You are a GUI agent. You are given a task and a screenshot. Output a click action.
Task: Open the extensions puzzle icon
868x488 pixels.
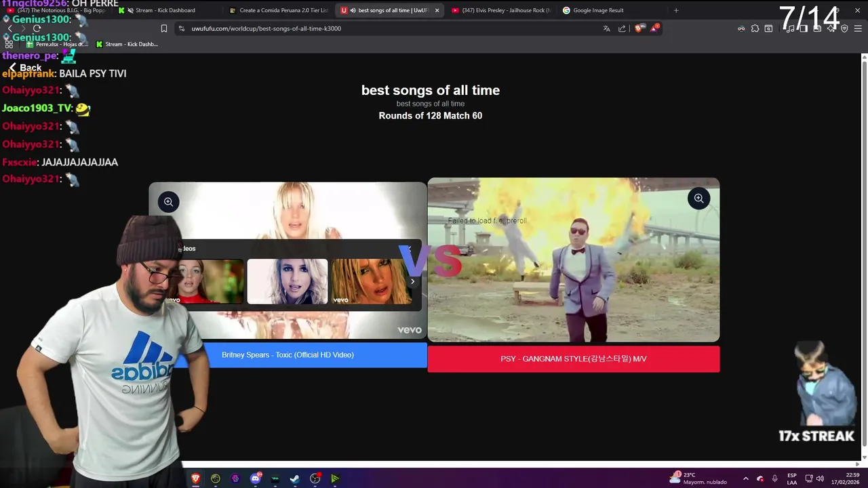tap(755, 28)
